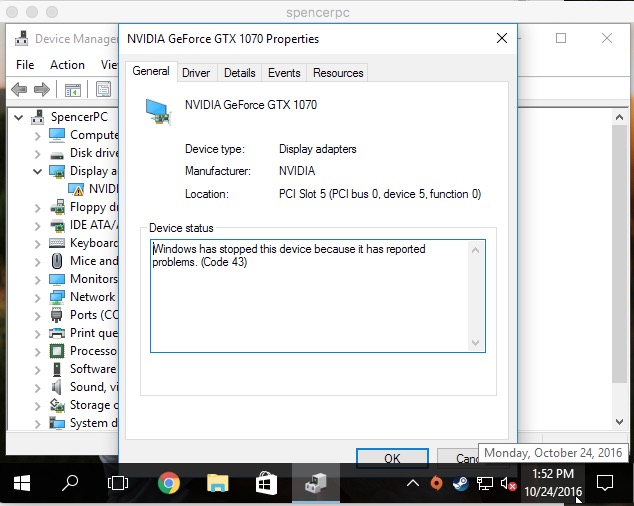Screen dimensions: 634x506
Task: Collapse the Display adapters category
Action: pyautogui.click(x=38, y=171)
